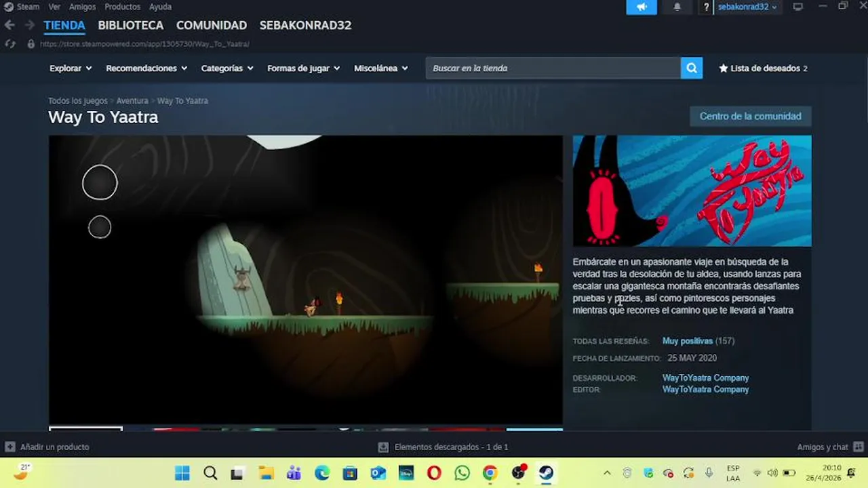Open the Windows Start menu
Image resolution: width=868 pixels, height=488 pixels.
click(182, 473)
